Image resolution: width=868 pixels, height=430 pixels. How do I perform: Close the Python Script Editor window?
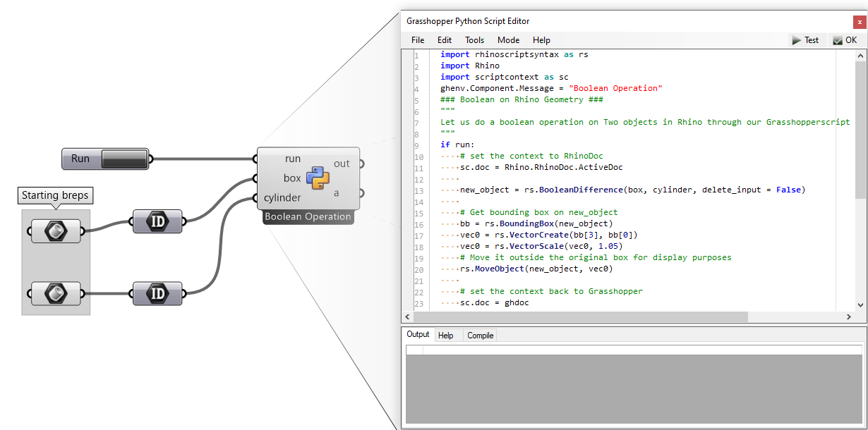tap(860, 22)
